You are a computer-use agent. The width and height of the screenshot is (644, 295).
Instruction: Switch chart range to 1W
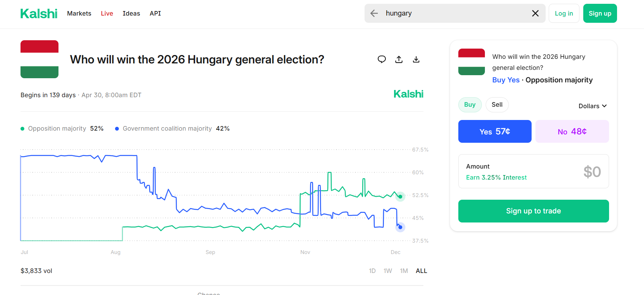pos(387,271)
